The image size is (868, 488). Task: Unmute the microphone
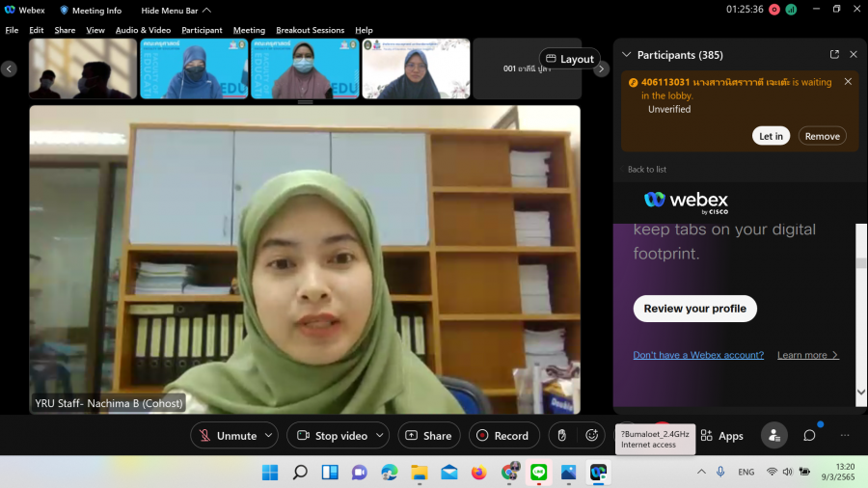(x=227, y=436)
